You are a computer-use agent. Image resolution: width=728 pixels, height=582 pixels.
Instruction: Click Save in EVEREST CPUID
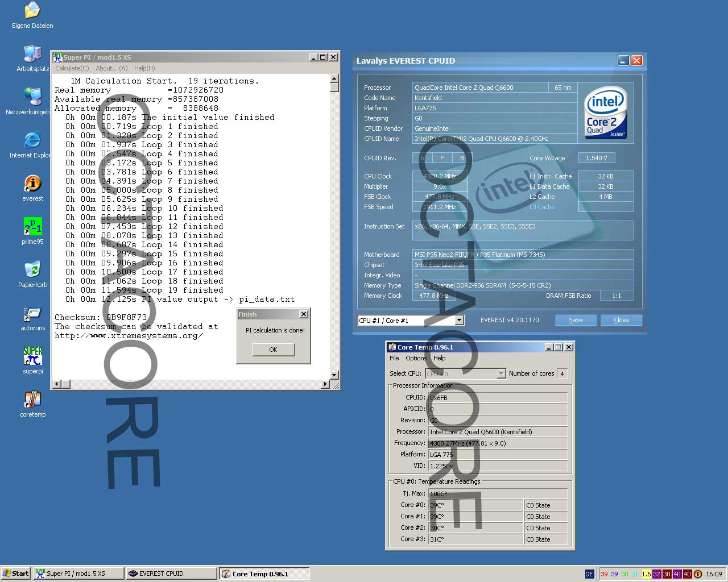[x=576, y=320]
